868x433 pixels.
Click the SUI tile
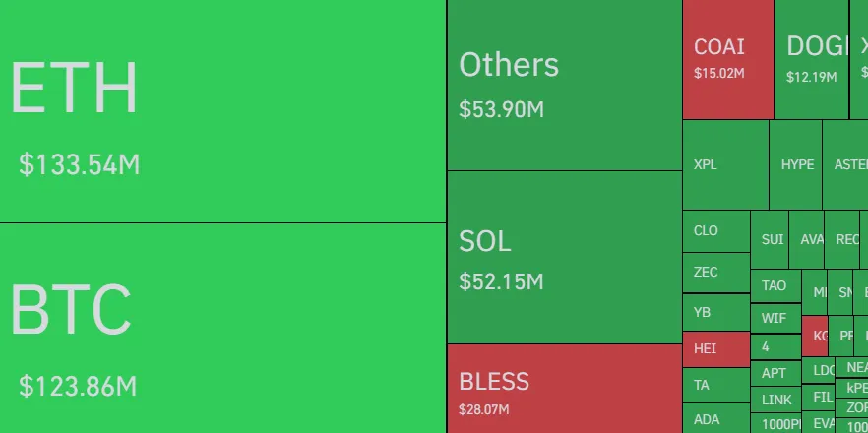pyautogui.click(x=770, y=239)
